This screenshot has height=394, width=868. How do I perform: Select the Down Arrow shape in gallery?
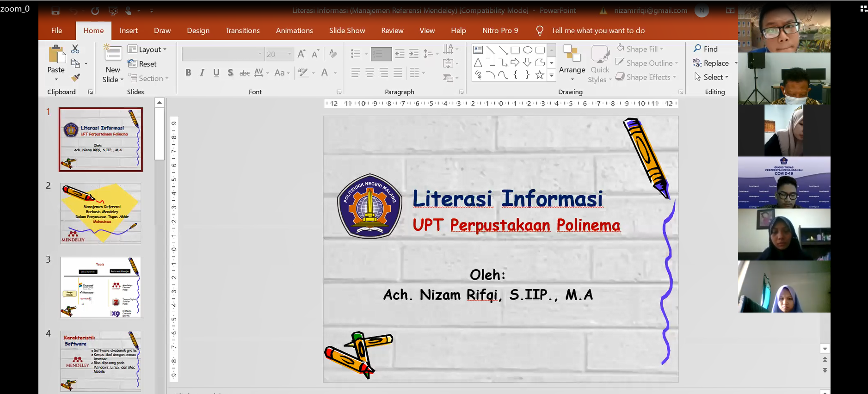(x=527, y=62)
